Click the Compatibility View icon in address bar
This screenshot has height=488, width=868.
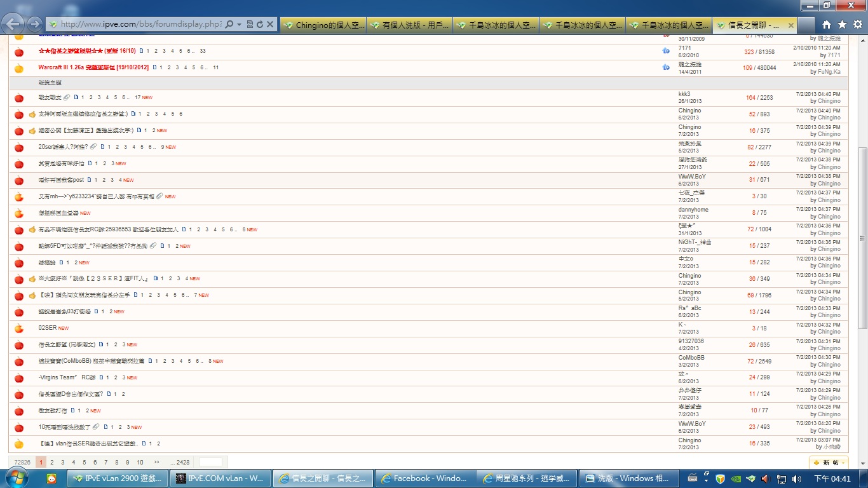pos(250,24)
